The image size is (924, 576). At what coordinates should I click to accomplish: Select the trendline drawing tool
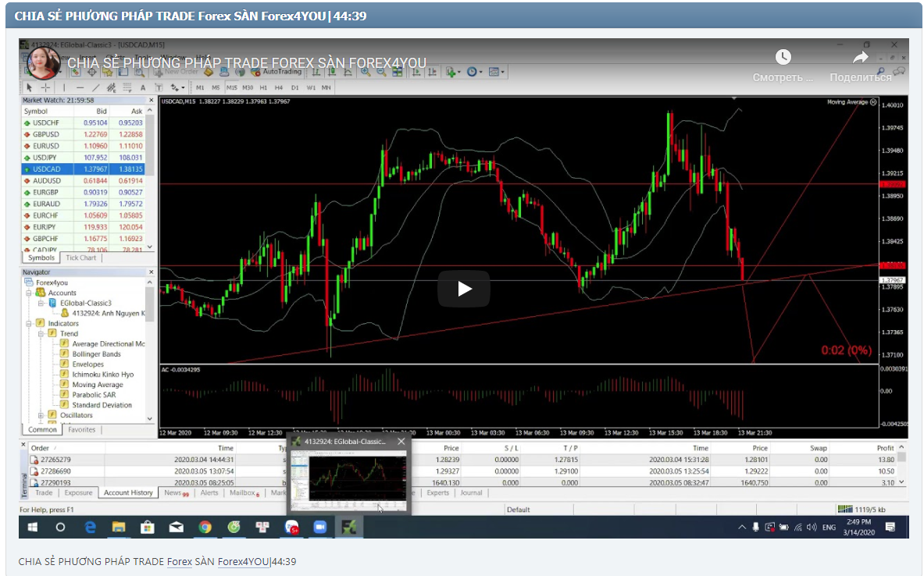click(x=96, y=87)
